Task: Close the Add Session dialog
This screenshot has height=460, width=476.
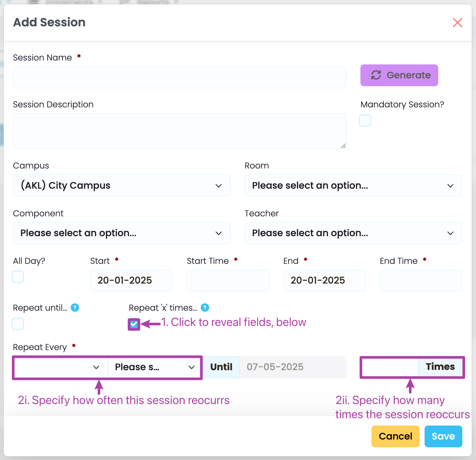Action: pyautogui.click(x=457, y=22)
